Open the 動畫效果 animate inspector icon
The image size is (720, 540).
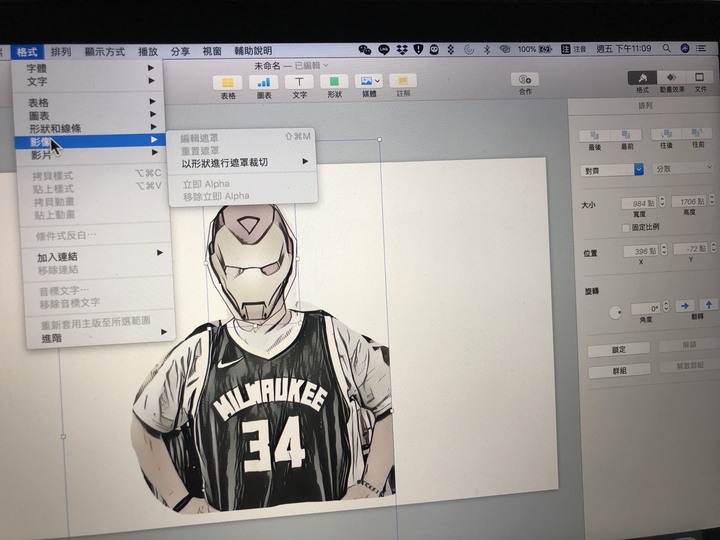(x=671, y=77)
